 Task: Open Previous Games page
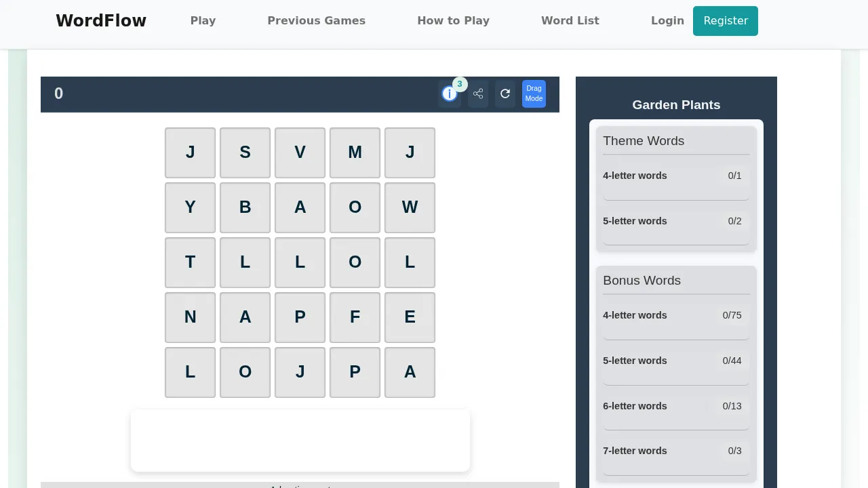pyautogui.click(x=316, y=20)
